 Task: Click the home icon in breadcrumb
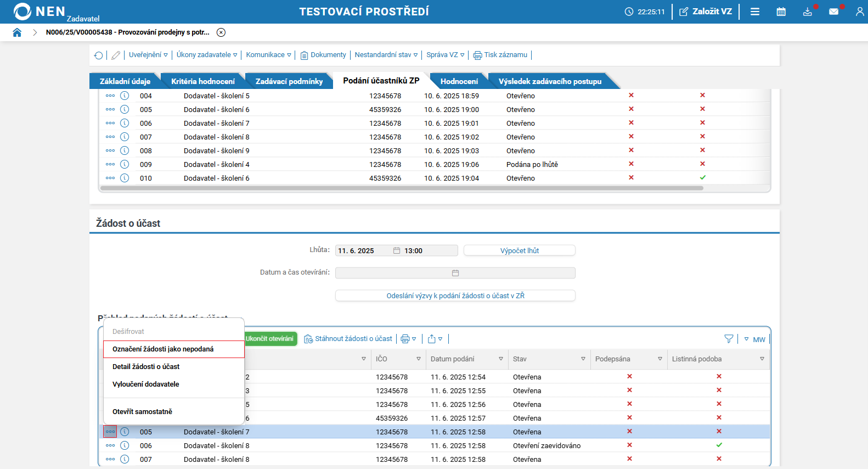click(x=17, y=32)
